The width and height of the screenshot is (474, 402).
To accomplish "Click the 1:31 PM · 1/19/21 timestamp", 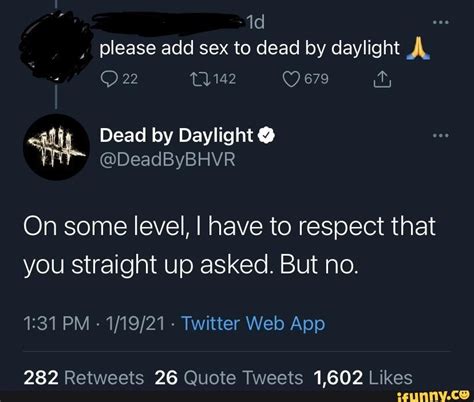I will pos(94,323).
